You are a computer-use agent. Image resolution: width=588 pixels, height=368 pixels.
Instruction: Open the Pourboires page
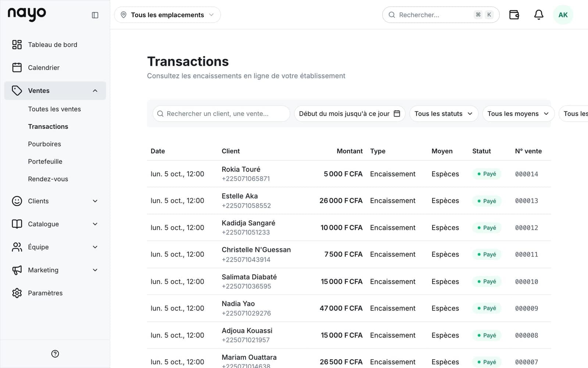[x=44, y=144]
